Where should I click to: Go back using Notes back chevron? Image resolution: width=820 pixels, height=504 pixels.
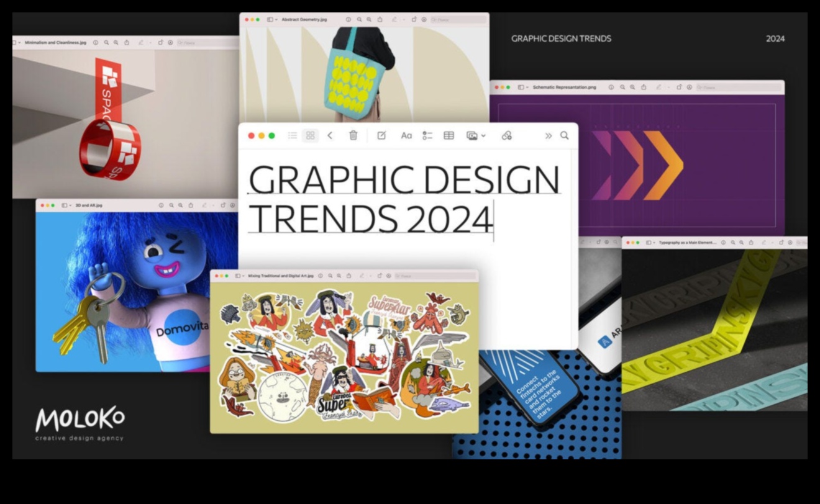point(330,135)
